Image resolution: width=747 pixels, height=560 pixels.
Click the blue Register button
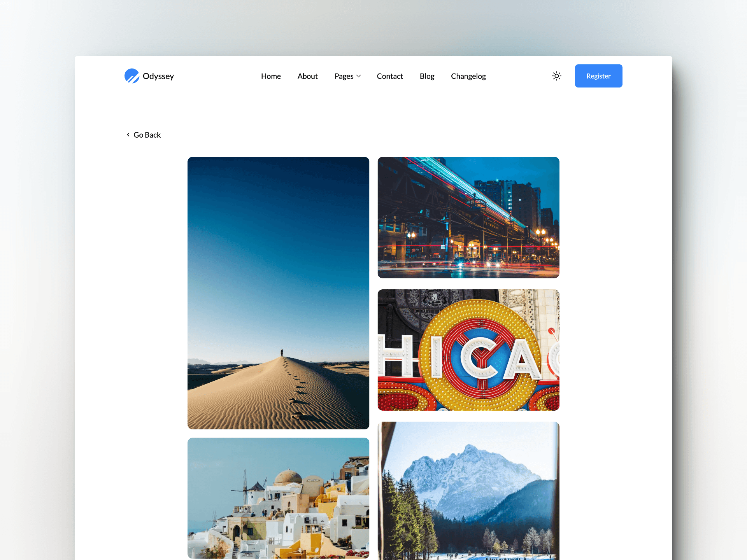coord(598,76)
